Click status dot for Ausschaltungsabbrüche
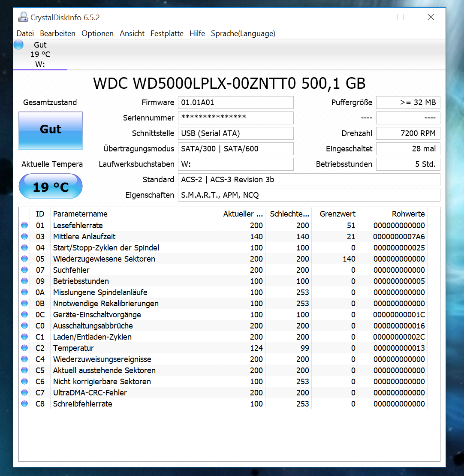 point(24,325)
